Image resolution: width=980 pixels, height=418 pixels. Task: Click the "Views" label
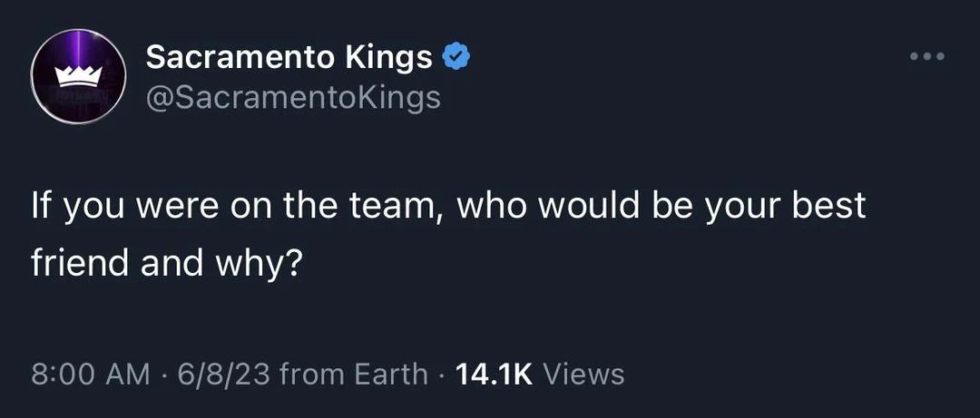pyautogui.click(x=583, y=374)
